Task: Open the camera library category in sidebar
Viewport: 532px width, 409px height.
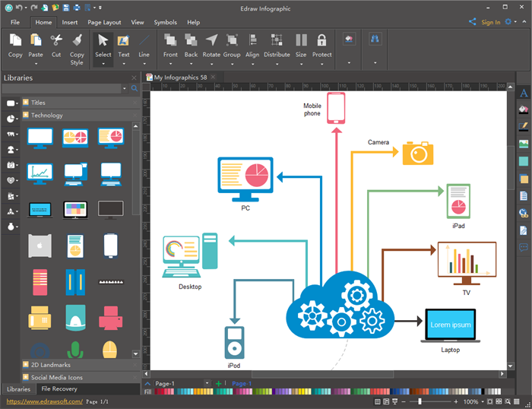Action: (11, 165)
